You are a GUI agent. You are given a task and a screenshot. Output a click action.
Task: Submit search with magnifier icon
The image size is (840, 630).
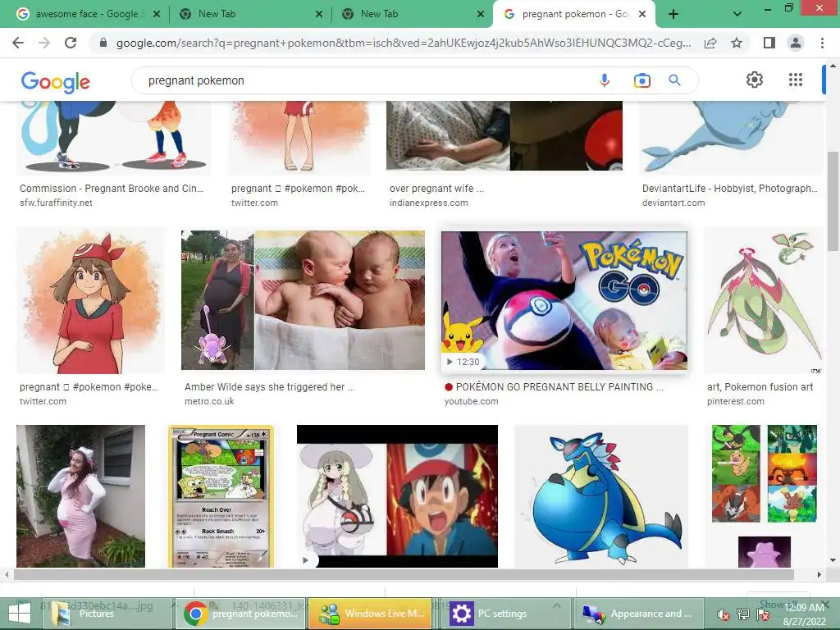tap(674, 80)
